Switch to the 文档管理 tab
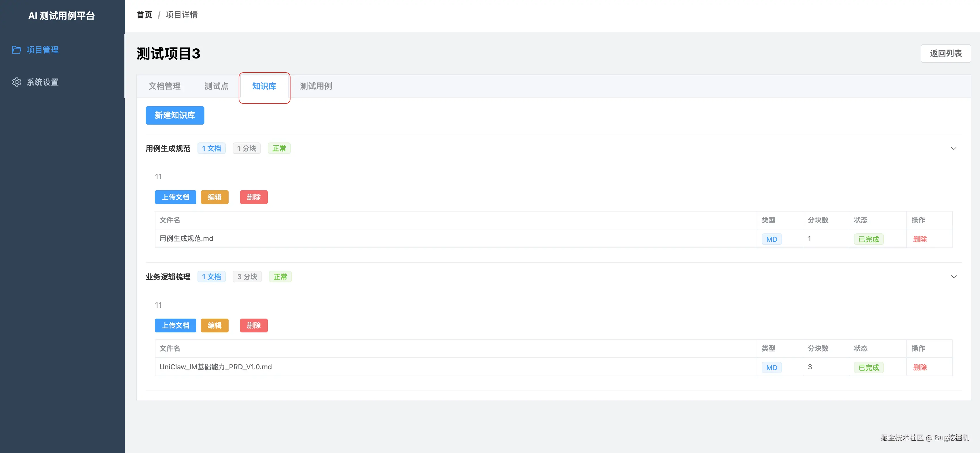The image size is (980, 453). click(x=164, y=86)
